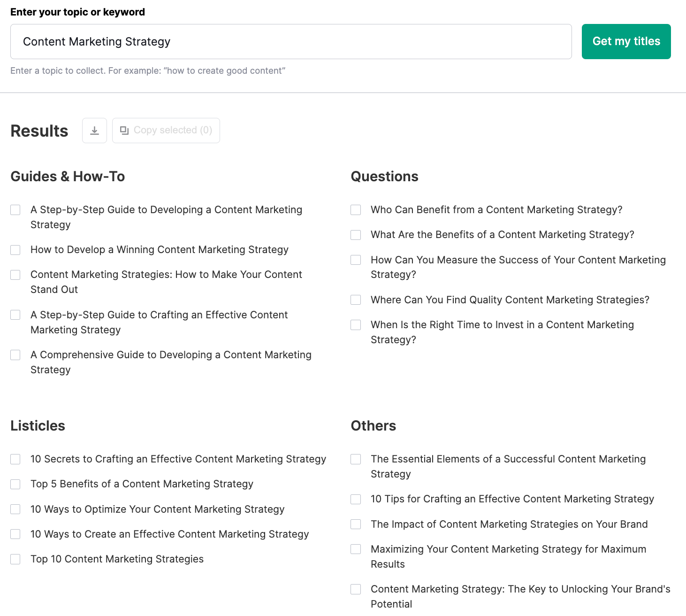The height and width of the screenshot is (616, 686).
Task: Select 'Maximizing Your Content Marketing Strategy' checkbox
Action: (x=356, y=549)
